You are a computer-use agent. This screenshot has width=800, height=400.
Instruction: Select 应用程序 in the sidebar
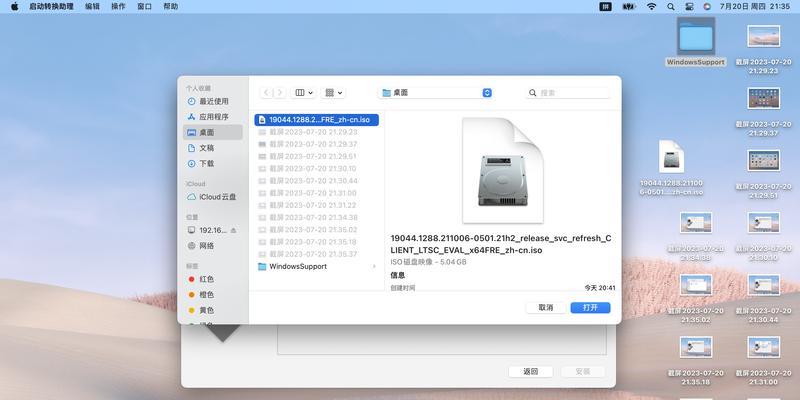click(213, 117)
